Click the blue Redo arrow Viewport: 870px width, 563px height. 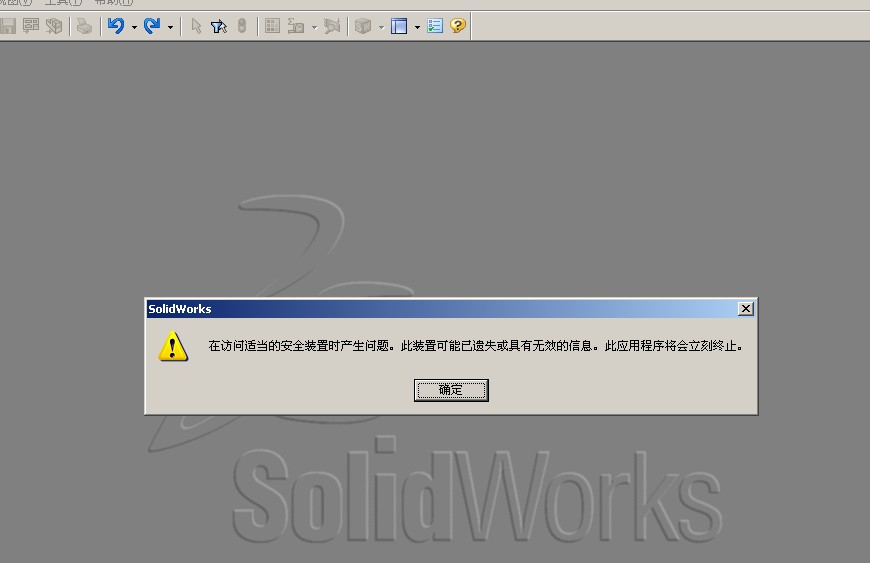point(152,26)
